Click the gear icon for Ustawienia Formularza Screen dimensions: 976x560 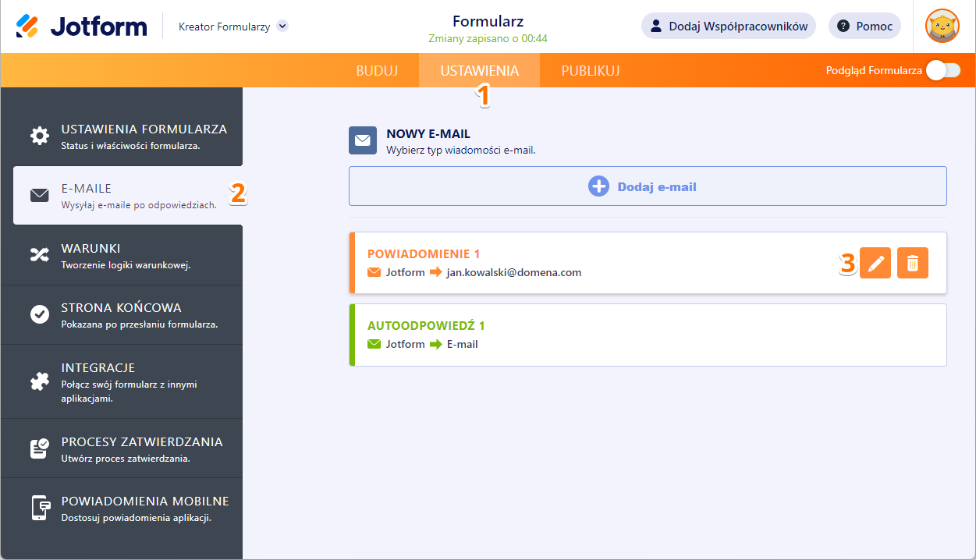point(39,136)
